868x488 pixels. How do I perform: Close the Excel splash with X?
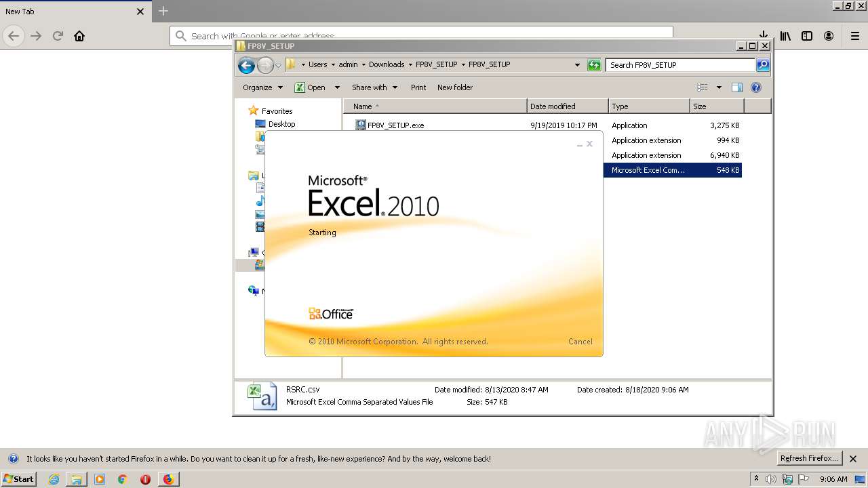click(589, 144)
